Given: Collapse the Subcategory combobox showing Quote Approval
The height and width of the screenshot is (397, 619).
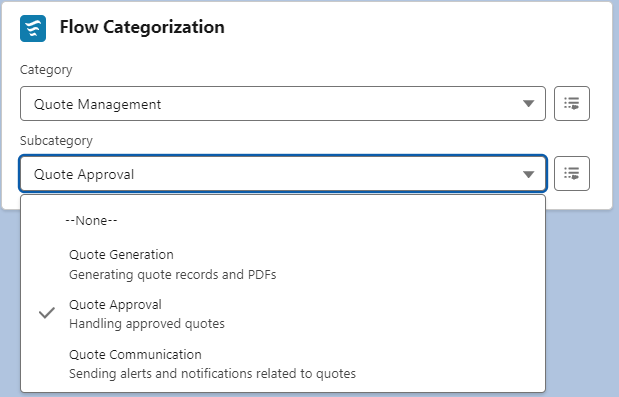Looking at the screenshot, I should pos(283,174).
